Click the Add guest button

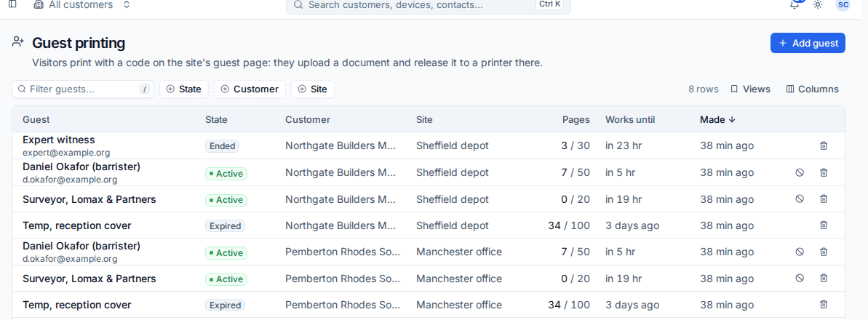coord(808,43)
